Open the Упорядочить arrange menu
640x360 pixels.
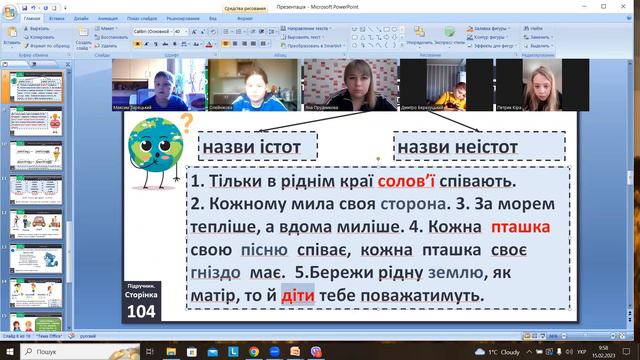click(x=419, y=36)
